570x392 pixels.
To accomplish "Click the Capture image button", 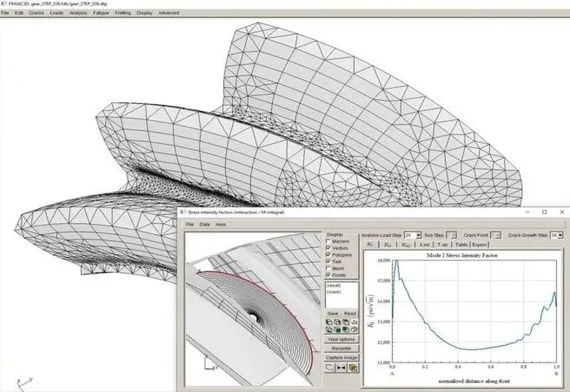I will [x=341, y=357].
